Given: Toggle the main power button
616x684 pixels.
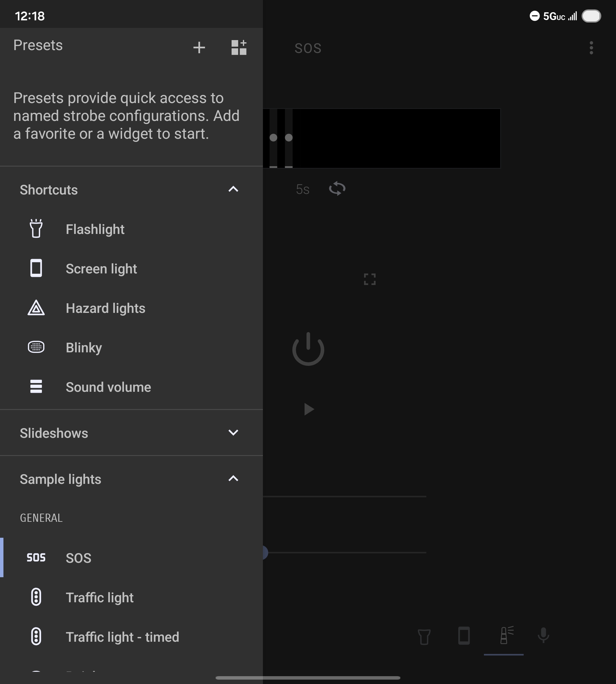Looking at the screenshot, I should coord(308,349).
